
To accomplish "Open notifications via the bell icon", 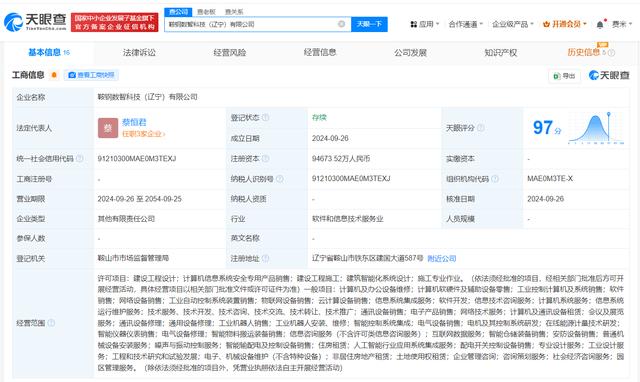I will [x=600, y=24].
